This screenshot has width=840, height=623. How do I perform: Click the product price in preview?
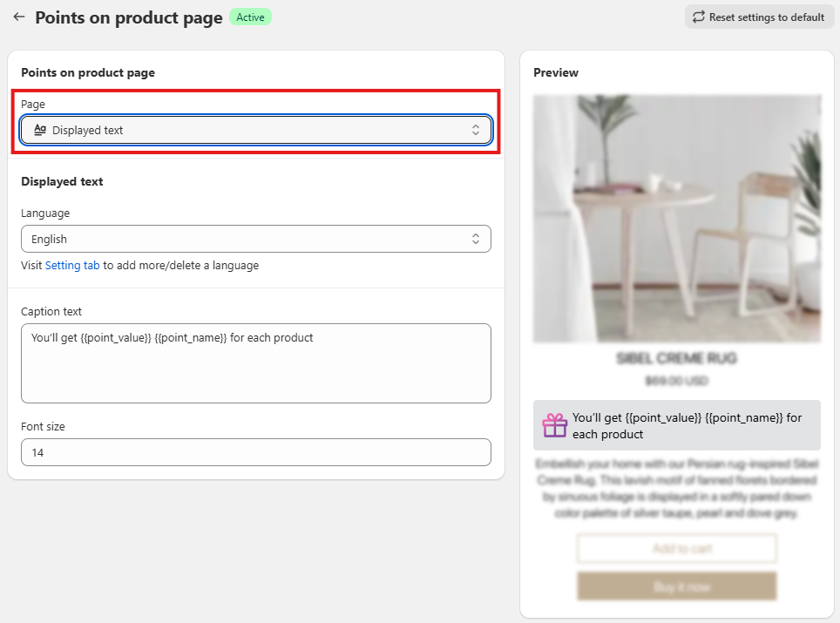tap(676, 381)
